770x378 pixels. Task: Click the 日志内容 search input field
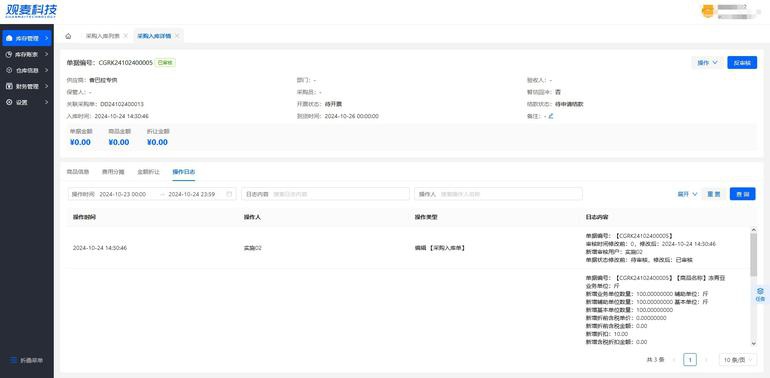pos(325,194)
